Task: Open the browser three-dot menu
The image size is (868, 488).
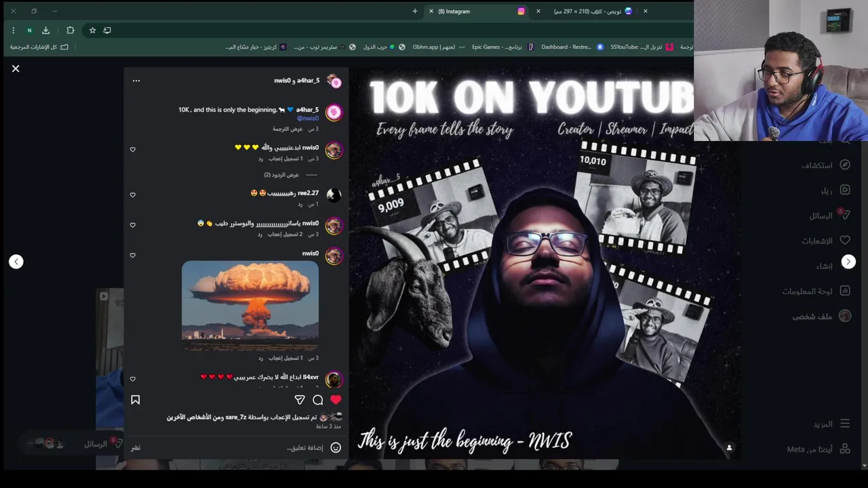Action: (x=13, y=30)
